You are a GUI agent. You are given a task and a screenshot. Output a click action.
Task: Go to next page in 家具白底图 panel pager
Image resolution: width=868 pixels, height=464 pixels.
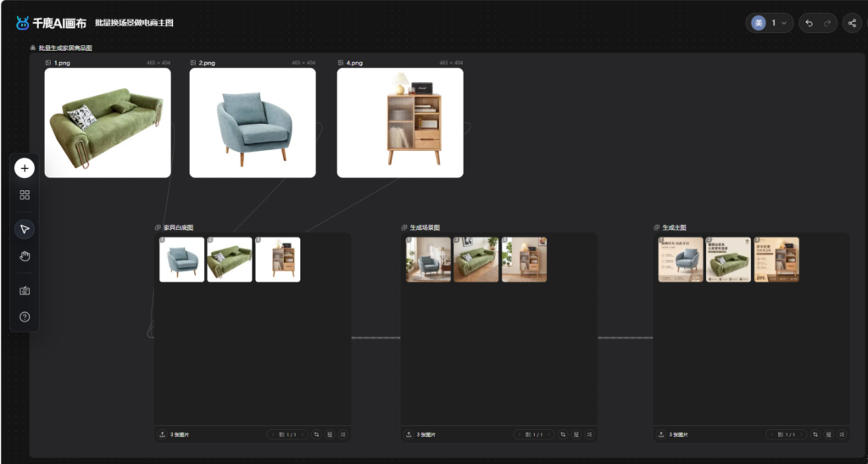pyautogui.click(x=303, y=434)
